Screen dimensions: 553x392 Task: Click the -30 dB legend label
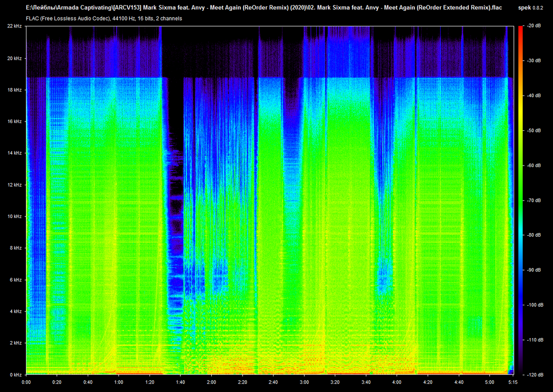[x=534, y=61]
